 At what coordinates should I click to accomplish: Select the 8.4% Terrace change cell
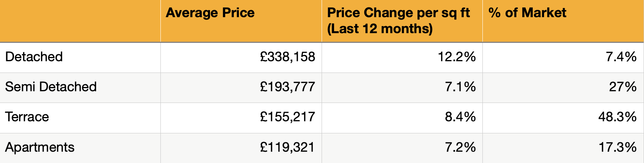460,117
